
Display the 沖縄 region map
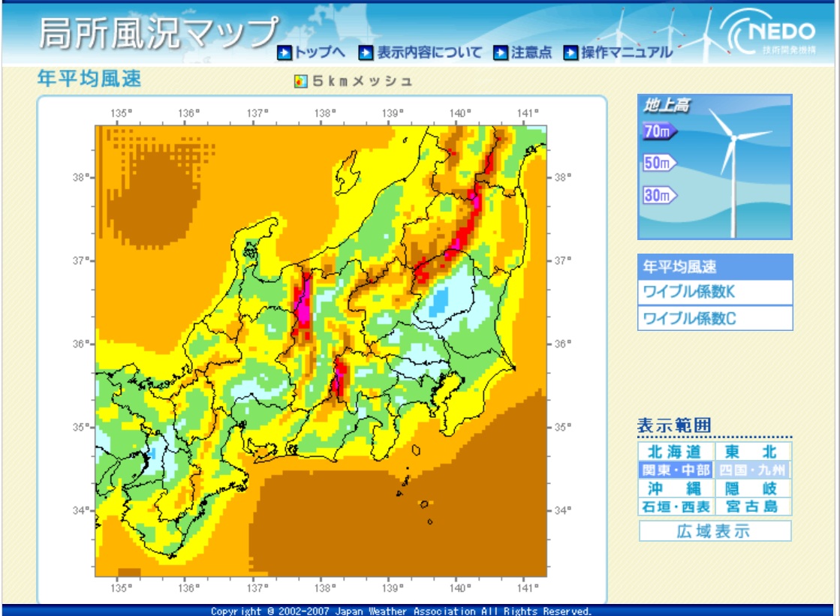[676, 488]
